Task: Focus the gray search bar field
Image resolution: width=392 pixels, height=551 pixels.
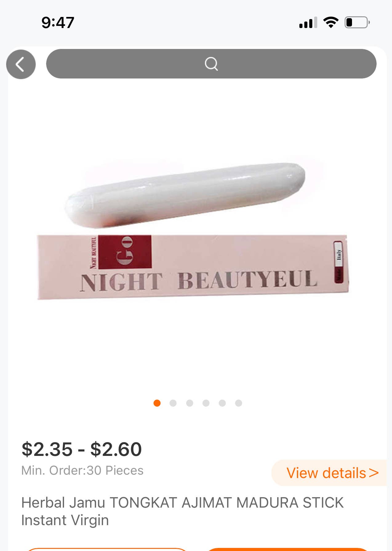Action: click(211, 64)
